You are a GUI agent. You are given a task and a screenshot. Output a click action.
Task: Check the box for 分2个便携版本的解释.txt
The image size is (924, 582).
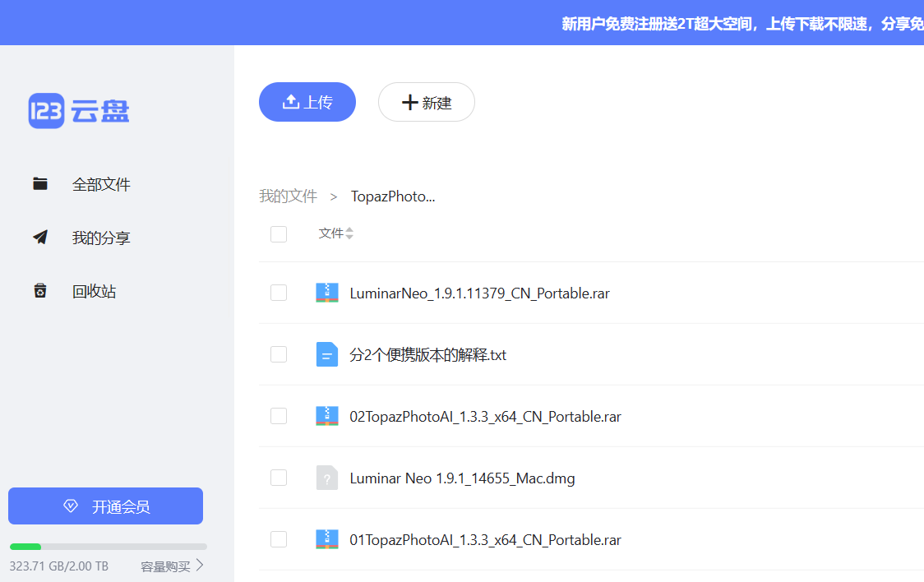(x=279, y=354)
